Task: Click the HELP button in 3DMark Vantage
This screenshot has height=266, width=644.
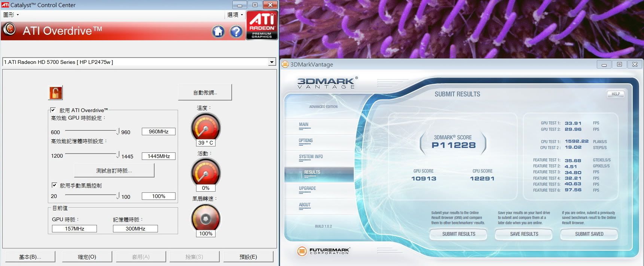Action: (616, 94)
